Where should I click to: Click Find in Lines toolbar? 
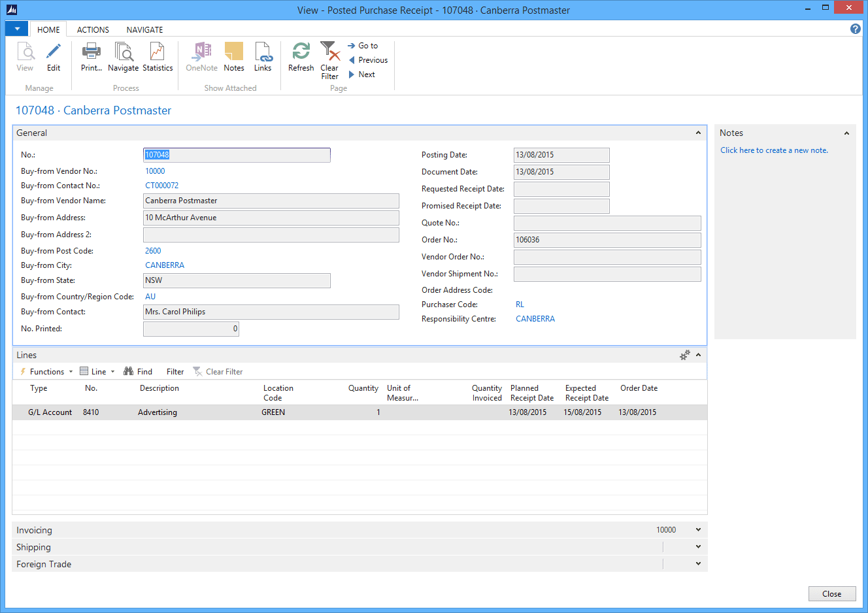point(138,372)
